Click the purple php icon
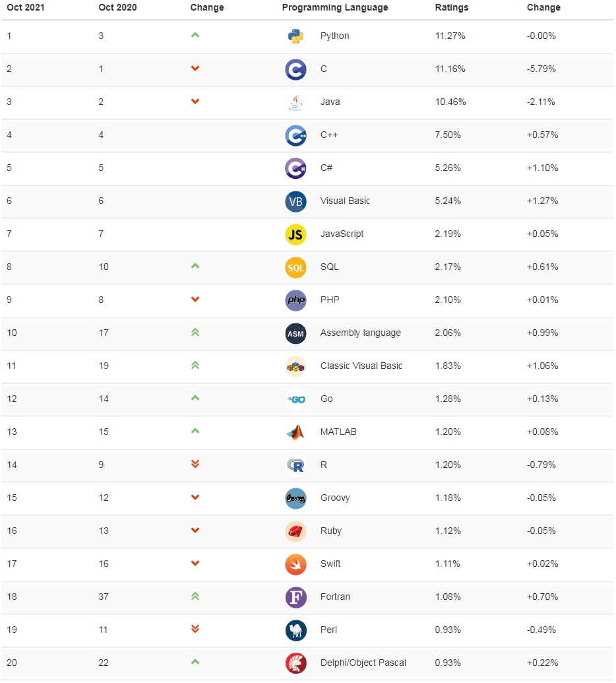 point(295,300)
